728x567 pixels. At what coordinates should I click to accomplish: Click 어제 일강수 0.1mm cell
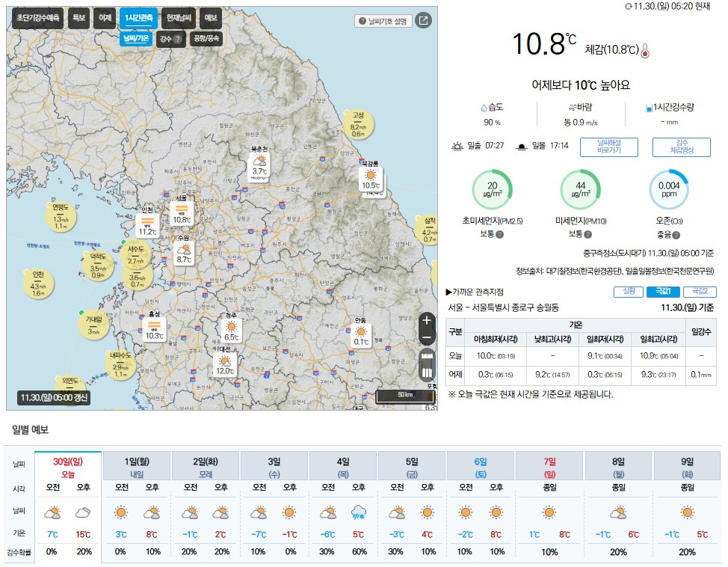pyautogui.click(x=700, y=375)
